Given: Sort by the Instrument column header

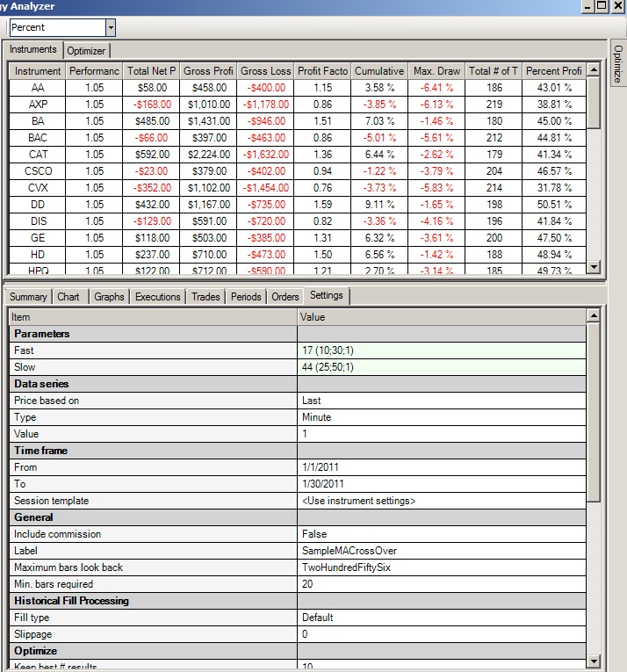Looking at the screenshot, I should click(x=37, y=71).
